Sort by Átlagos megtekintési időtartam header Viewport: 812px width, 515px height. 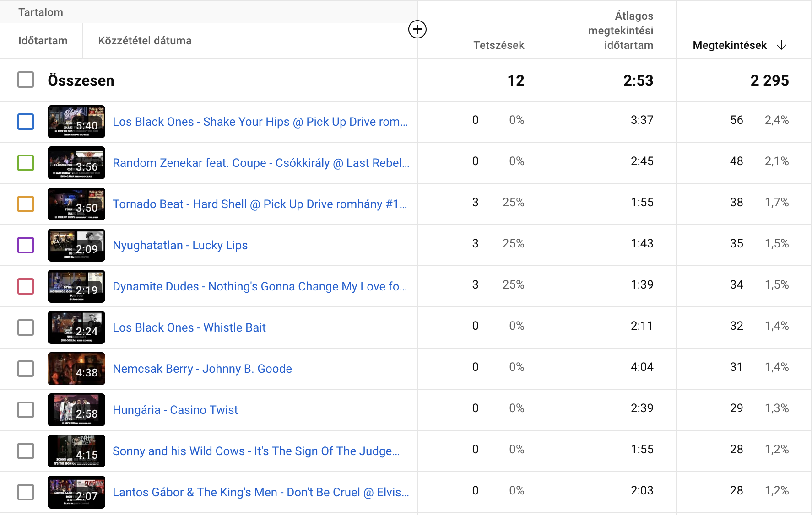click(621, 31)
